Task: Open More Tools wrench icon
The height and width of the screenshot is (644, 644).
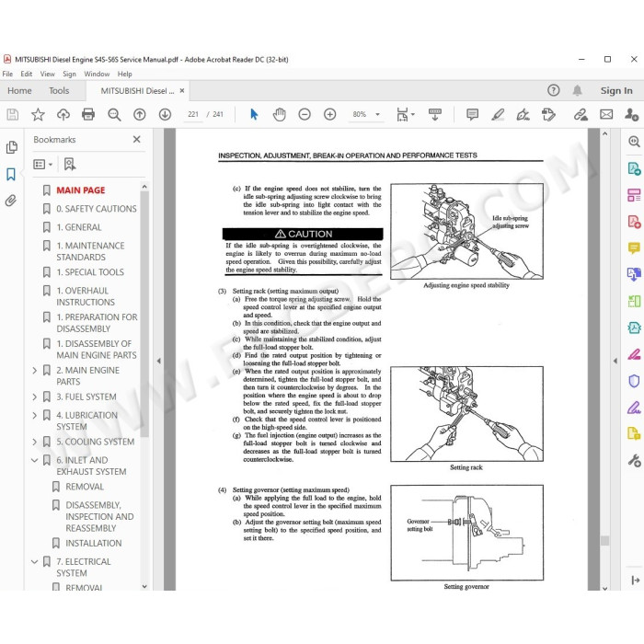Action: pos(634,461)
